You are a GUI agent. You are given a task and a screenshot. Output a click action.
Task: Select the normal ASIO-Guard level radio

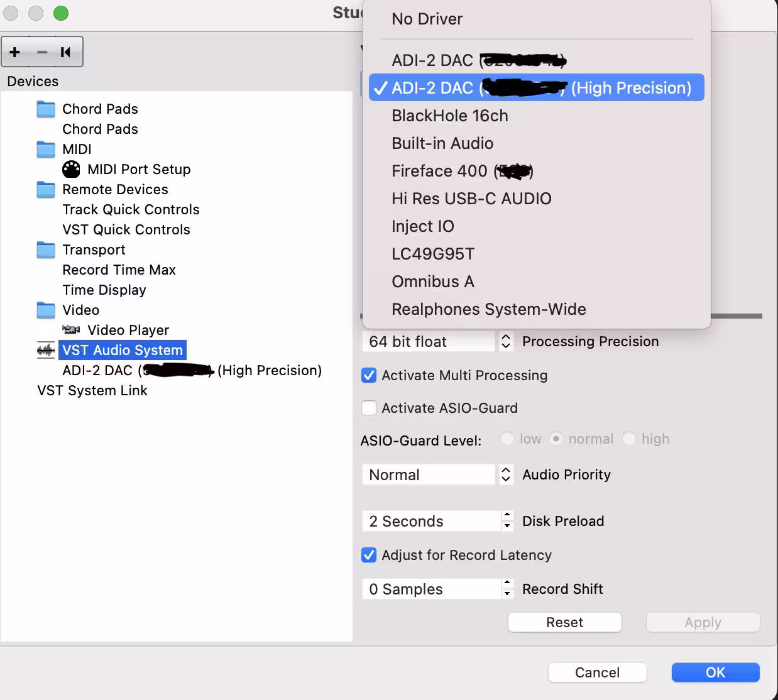[x=556, y=439]
